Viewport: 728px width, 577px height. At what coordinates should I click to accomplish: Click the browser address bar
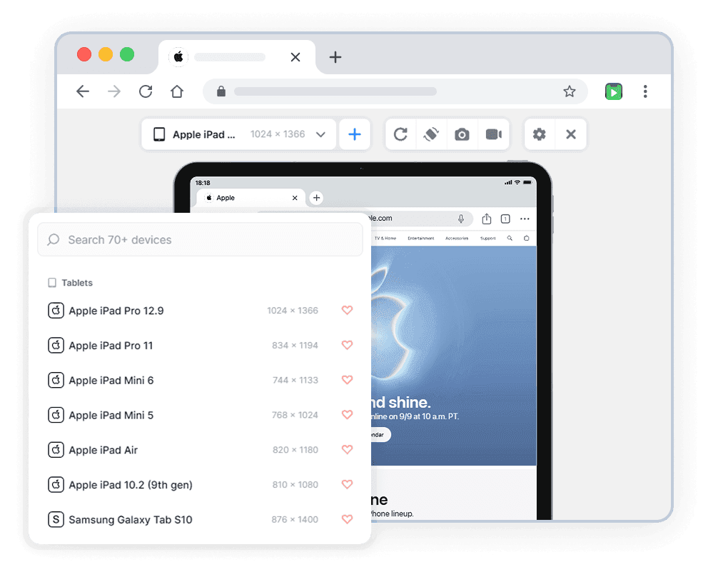click(x=395, y=91)
